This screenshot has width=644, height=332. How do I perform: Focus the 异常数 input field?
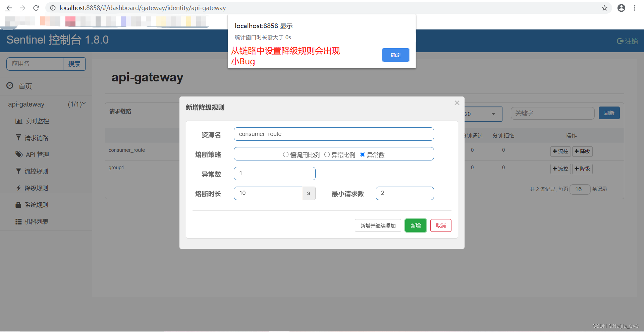[274, 174]
